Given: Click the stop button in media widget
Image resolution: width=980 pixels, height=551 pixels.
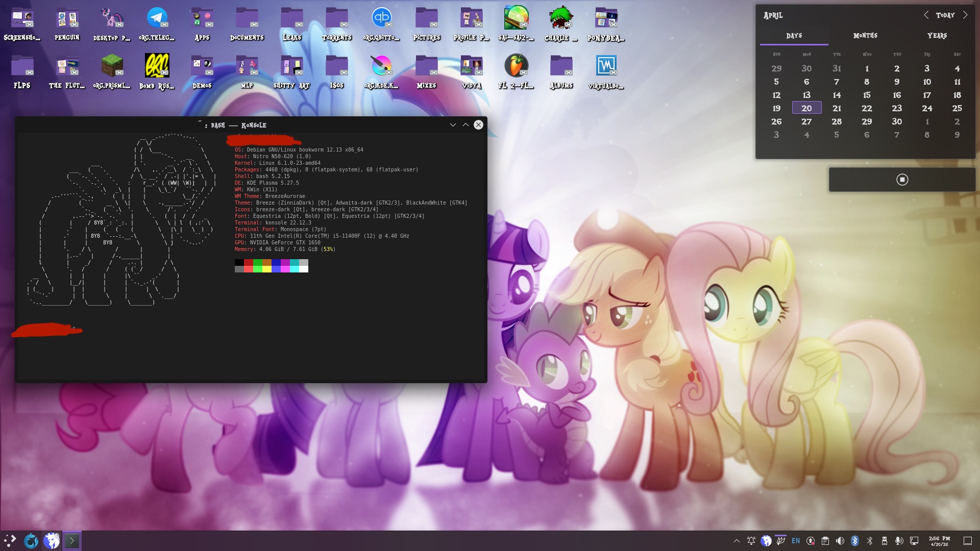Looking at the screenshot, I should pyautogui.click(x=902, y=180).
